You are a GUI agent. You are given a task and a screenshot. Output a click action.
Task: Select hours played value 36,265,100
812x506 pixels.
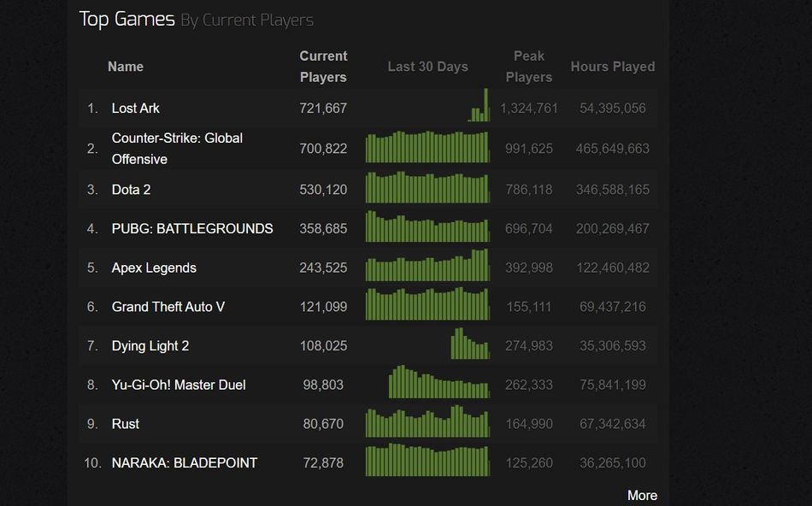613,463
